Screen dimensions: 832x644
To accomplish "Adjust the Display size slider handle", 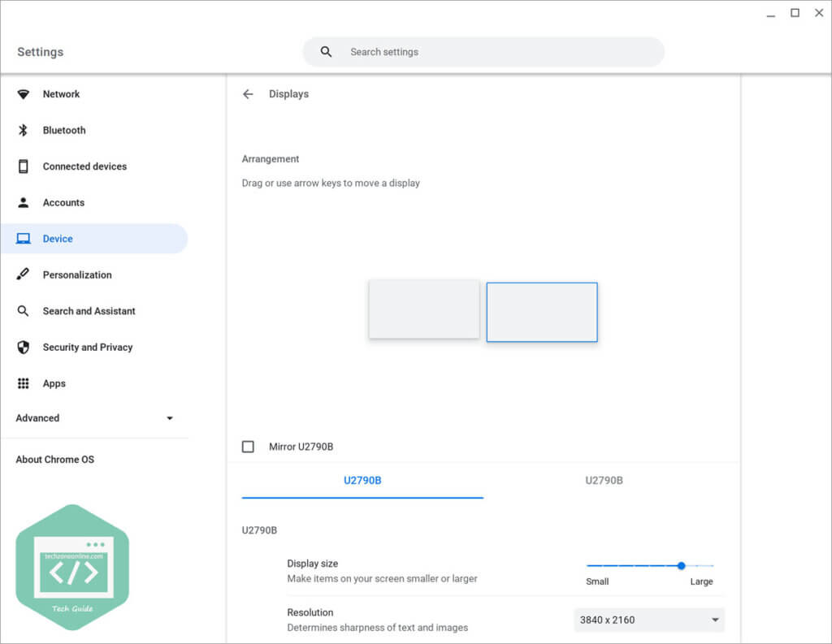I will 681,565.
